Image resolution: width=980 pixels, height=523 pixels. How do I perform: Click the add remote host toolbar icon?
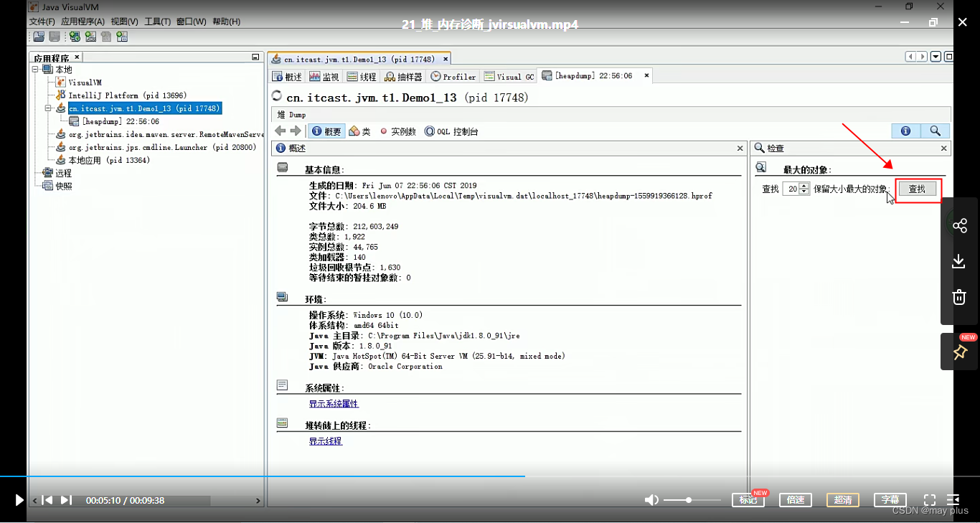click(x=75, y=37)
